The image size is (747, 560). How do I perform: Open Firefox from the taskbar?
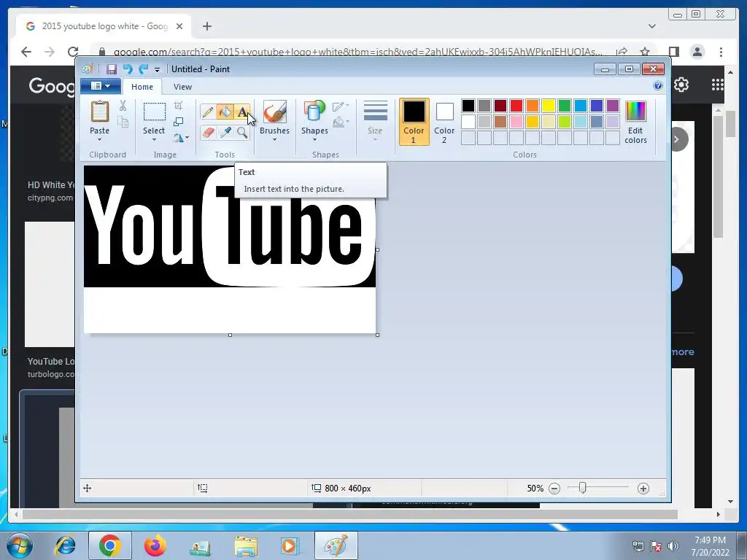pos(155,545)
